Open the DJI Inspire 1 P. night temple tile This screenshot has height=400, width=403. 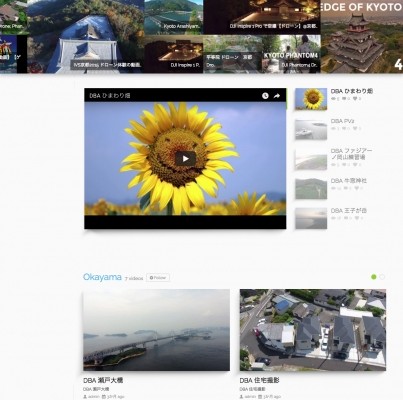174,54
